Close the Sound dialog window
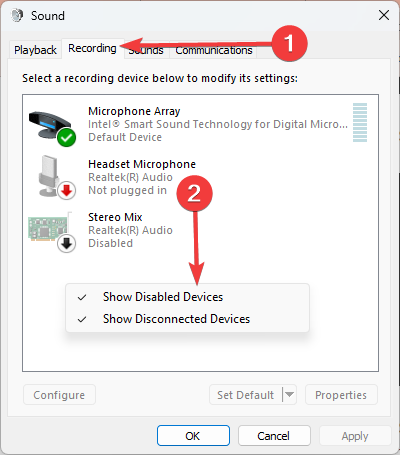Image resolution: width=400 pixels, height=455 pixels. coord(384,15)
